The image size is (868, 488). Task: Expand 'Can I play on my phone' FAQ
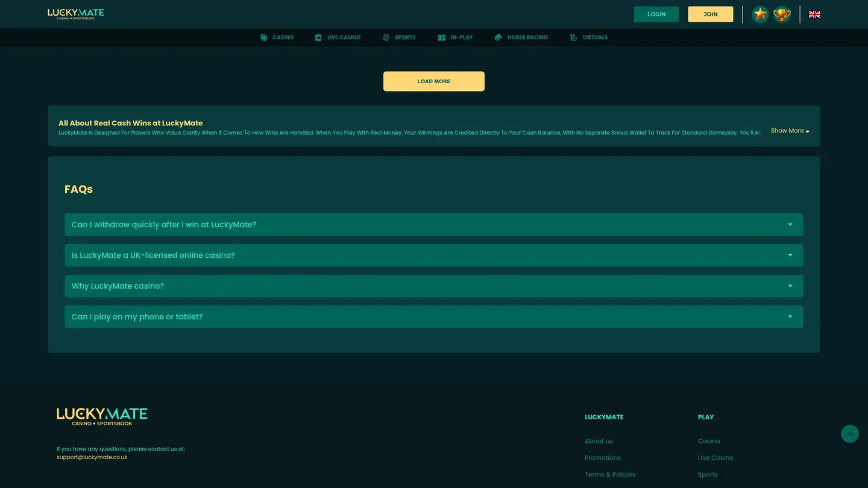[x=434, y=317]
